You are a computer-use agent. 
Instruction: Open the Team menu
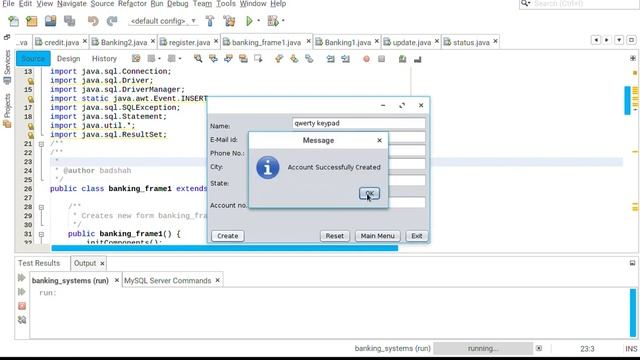(202, 4)
